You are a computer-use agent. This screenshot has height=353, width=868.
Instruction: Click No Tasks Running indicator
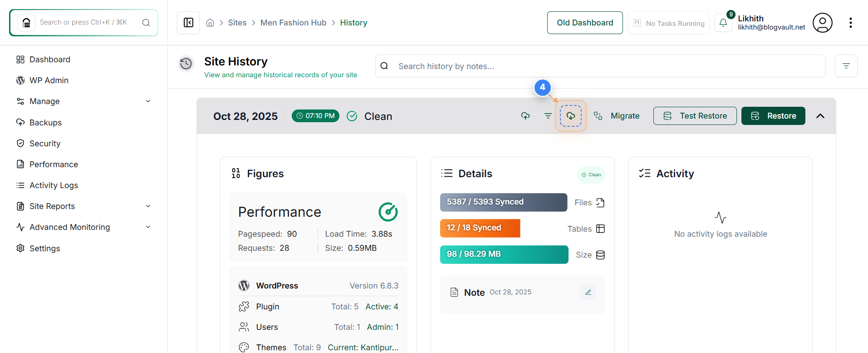click(668, 23)
